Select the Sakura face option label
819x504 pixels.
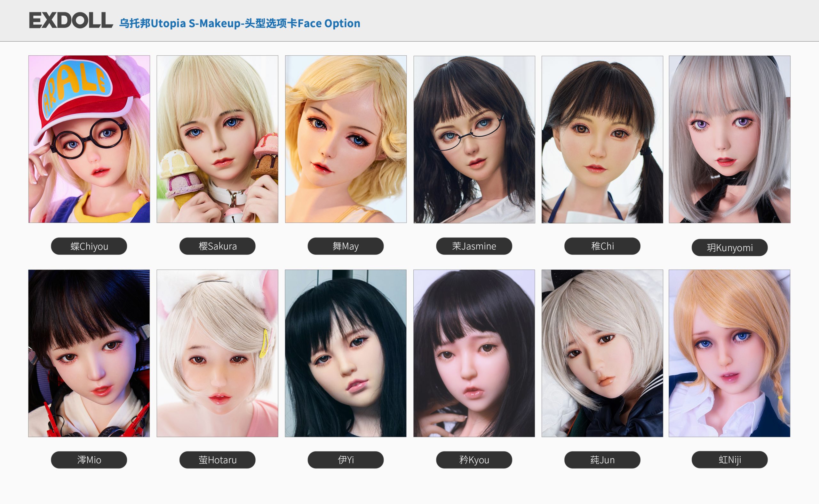tap(217, 246)
